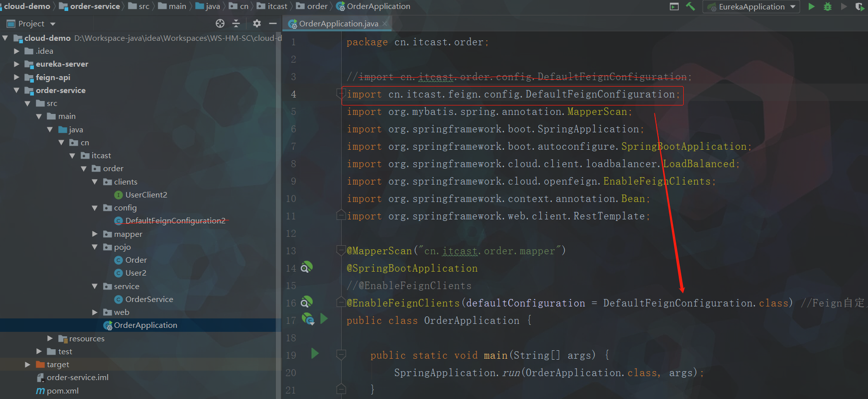
Task: Select DefaultFeignConfiguration2 in the project tree
Action: pos(175,221)
